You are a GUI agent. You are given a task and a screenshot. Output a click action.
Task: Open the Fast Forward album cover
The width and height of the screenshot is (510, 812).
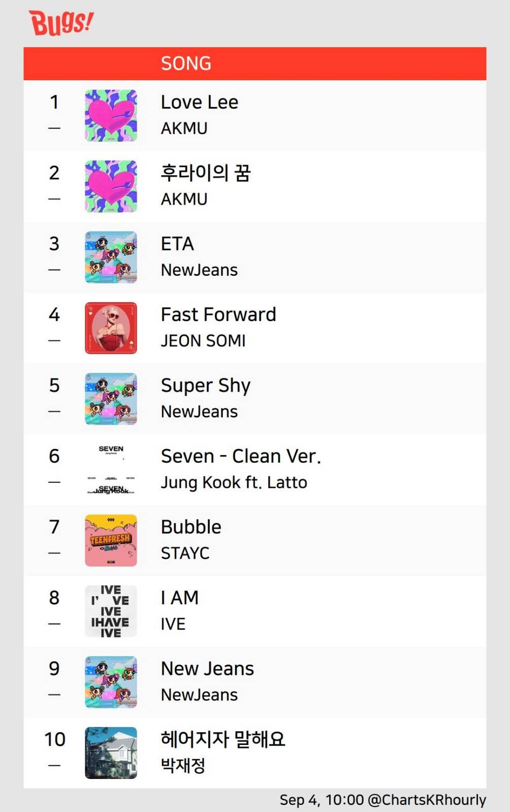point(111,328)
